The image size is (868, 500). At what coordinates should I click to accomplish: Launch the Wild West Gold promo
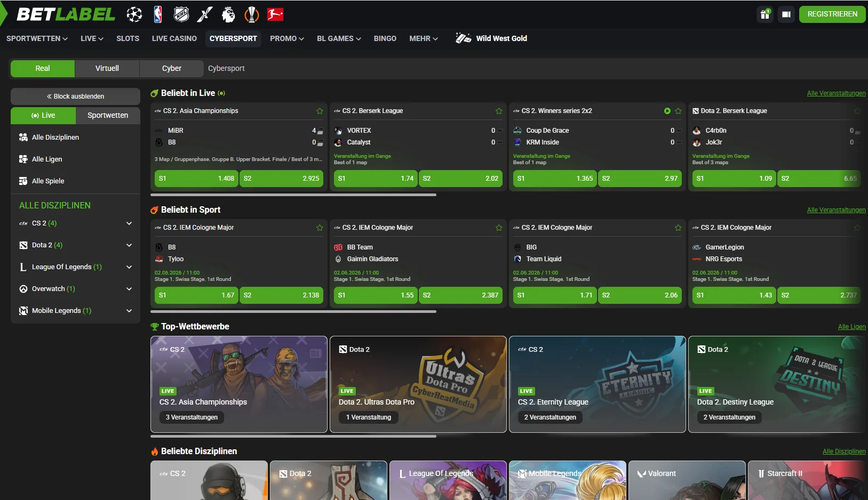pyautogui.click(x=491, y=38)
